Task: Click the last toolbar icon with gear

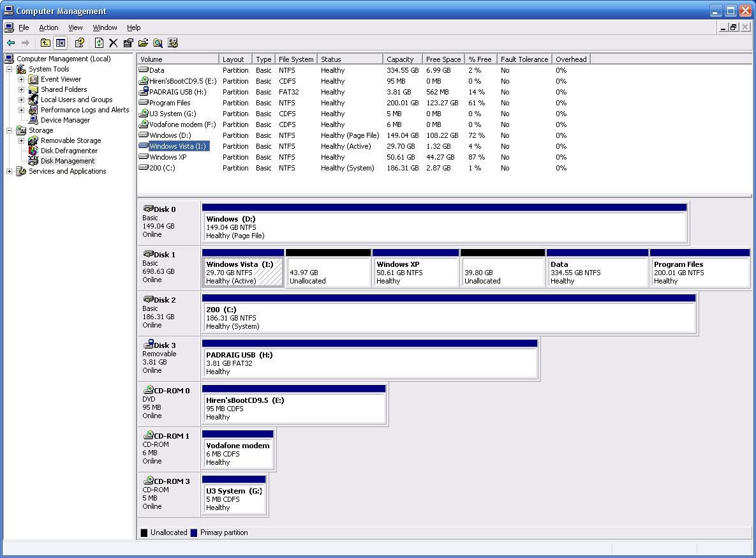Action: (173, 43)
